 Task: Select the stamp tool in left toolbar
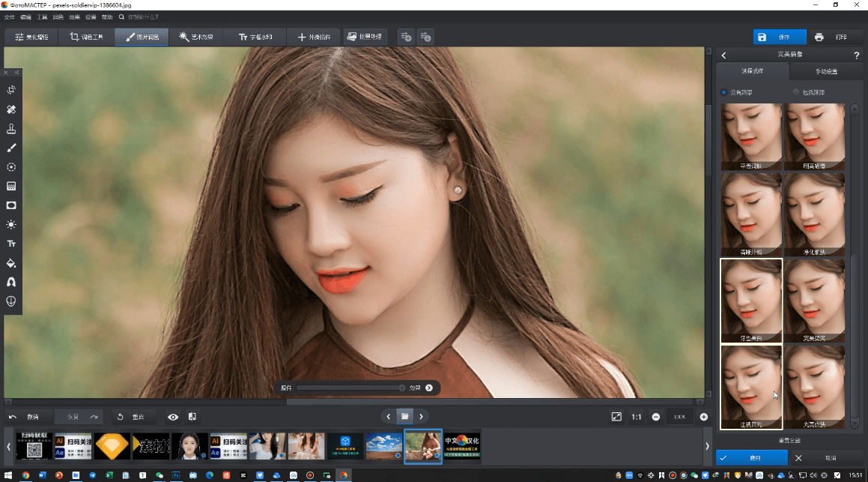tap(11, 128)
